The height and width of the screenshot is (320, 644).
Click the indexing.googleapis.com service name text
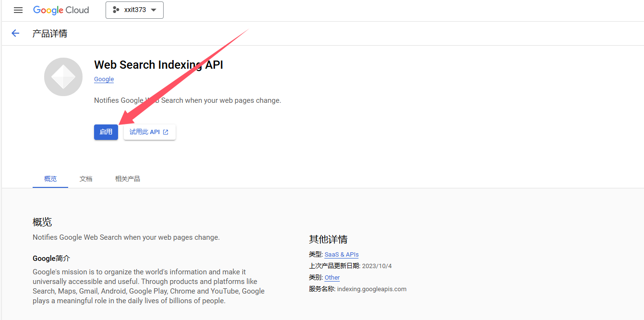(372, 289)
